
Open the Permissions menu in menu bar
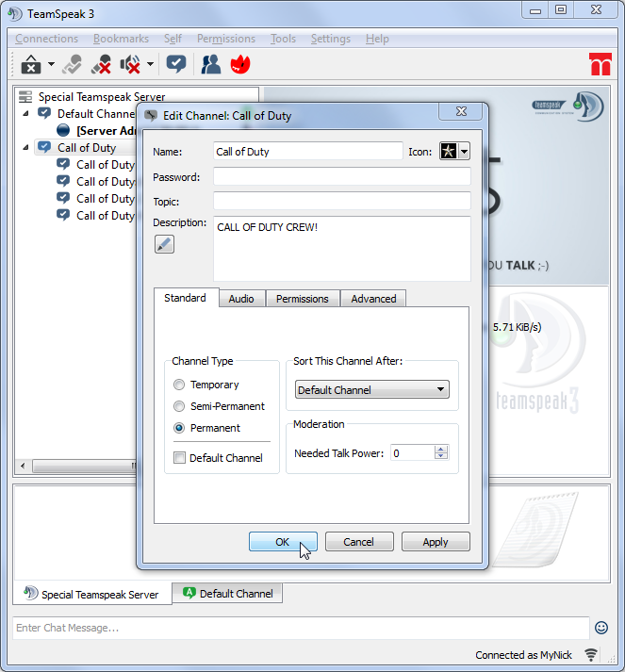tap(226, 39)
